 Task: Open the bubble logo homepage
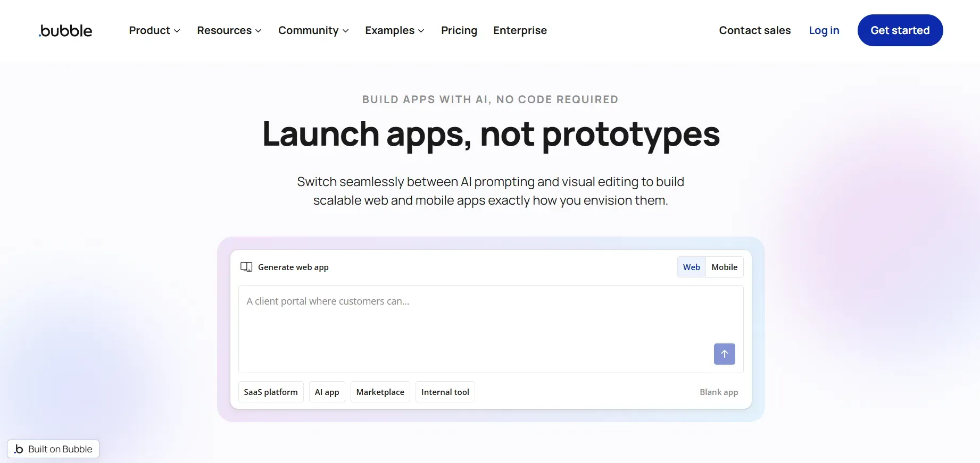pos(65,31)
